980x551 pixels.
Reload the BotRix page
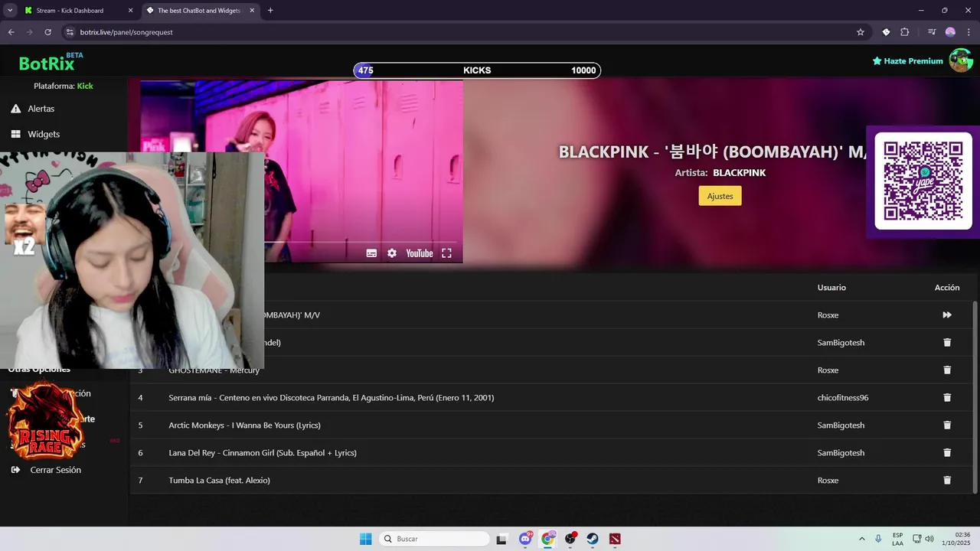47,32
